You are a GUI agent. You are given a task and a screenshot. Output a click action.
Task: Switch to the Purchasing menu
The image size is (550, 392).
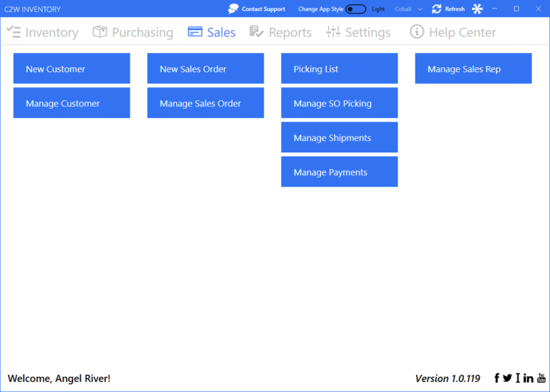[x=133, y=32]
